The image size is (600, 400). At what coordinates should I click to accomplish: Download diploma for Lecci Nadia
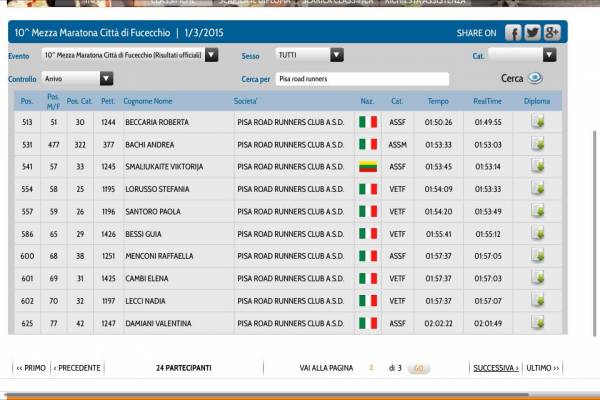tap(538, 300)
